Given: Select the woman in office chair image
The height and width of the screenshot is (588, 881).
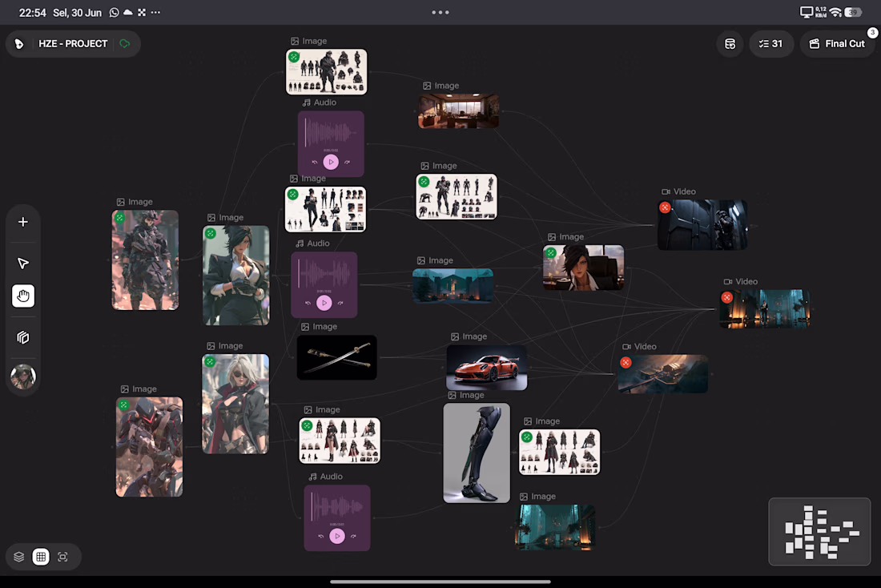Looking at the screenshot, I should (583, 268).
